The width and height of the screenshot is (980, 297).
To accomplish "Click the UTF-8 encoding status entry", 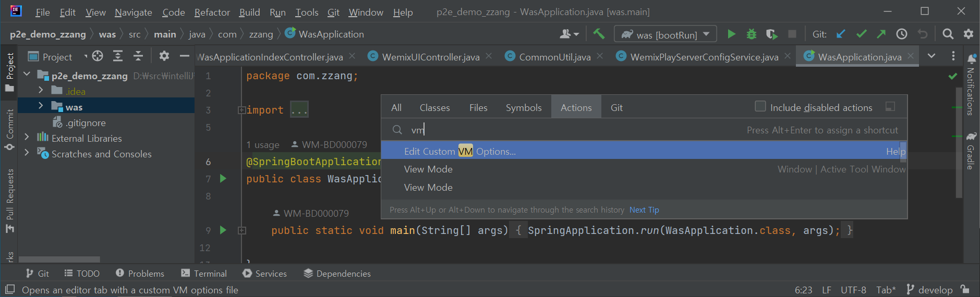I will [853, 290].
